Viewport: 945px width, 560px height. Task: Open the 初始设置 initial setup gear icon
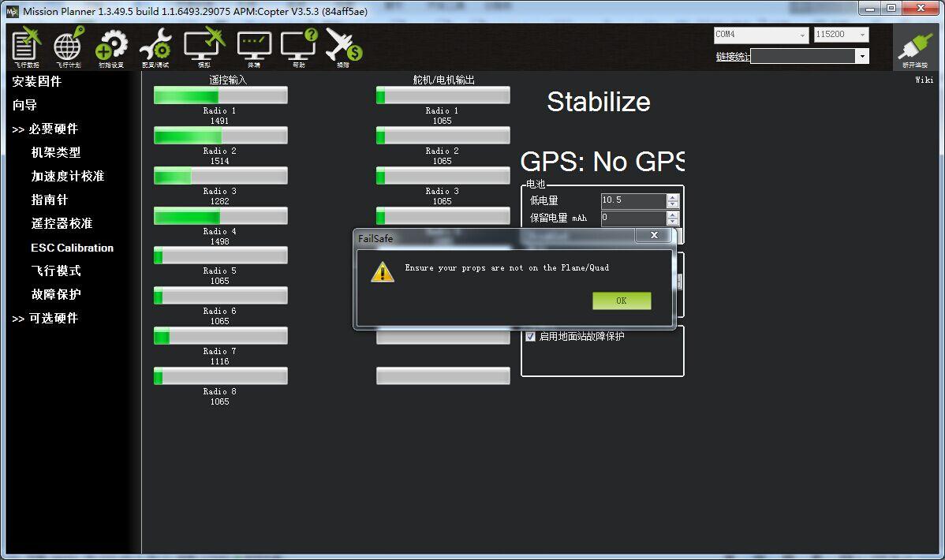[111, 47]
